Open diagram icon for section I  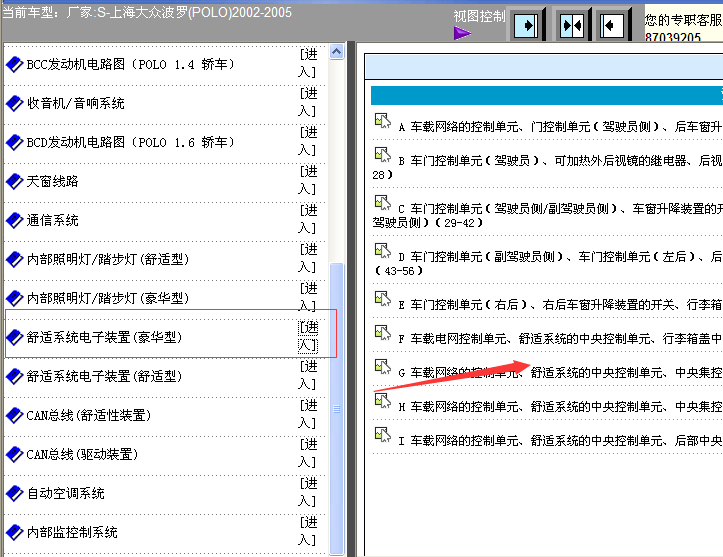[x=383, y=435]
